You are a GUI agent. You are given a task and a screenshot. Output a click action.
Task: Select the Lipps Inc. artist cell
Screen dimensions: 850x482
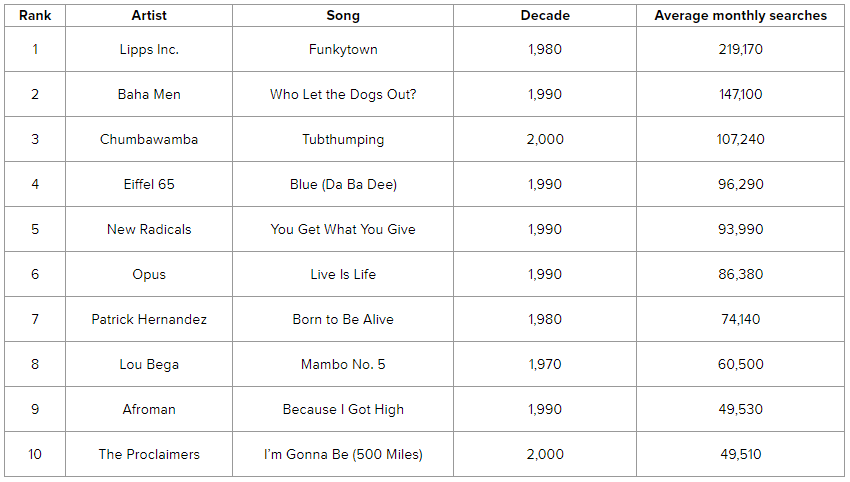pyautogui.click(x=149, y=49)
